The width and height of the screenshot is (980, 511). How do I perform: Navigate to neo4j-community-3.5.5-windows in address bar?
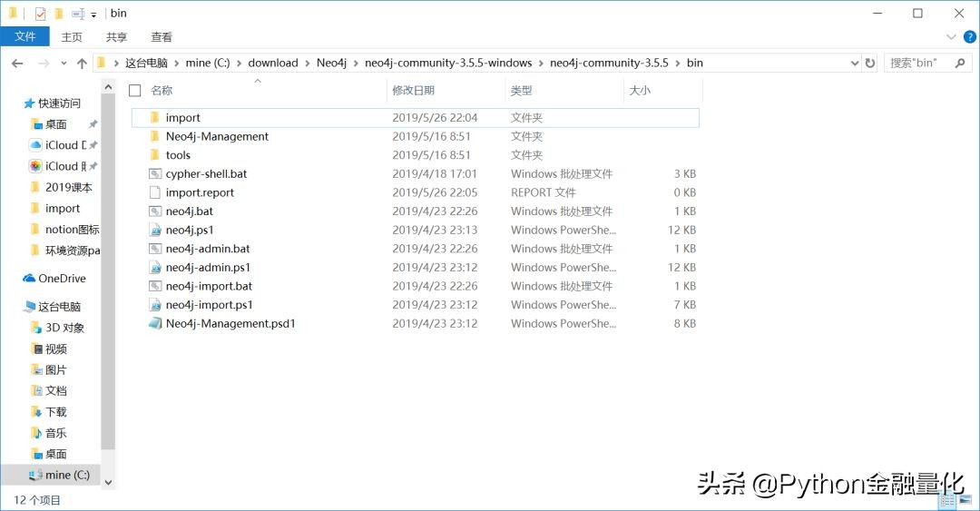pos(448,64)
